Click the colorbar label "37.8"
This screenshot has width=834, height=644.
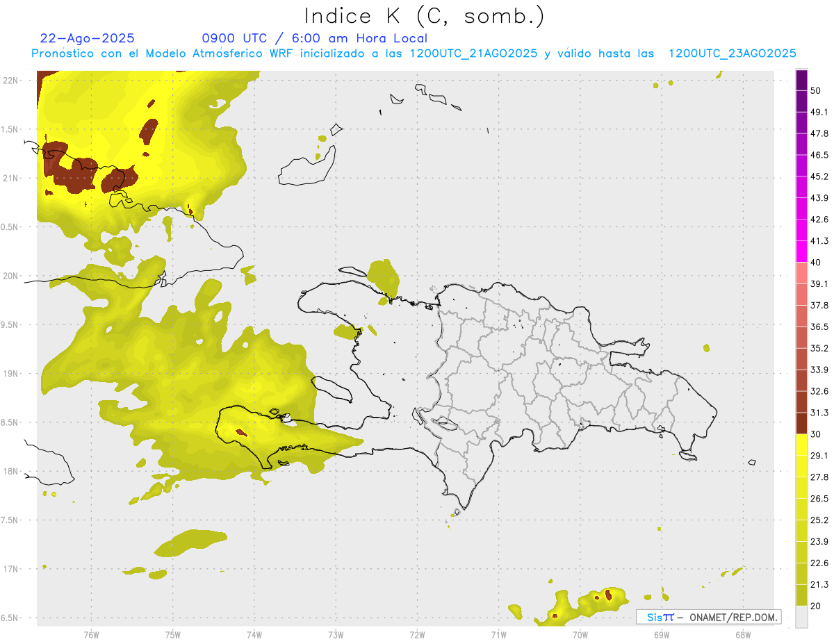[819, 305]
